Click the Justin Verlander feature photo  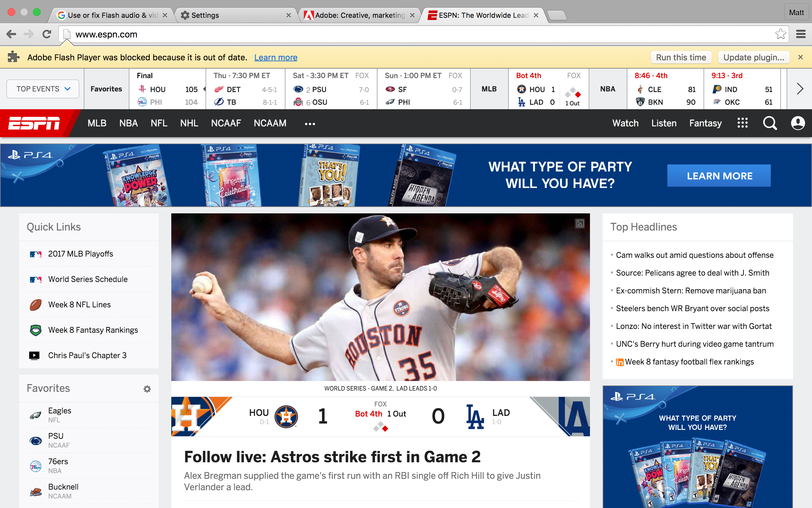(381, 297)
